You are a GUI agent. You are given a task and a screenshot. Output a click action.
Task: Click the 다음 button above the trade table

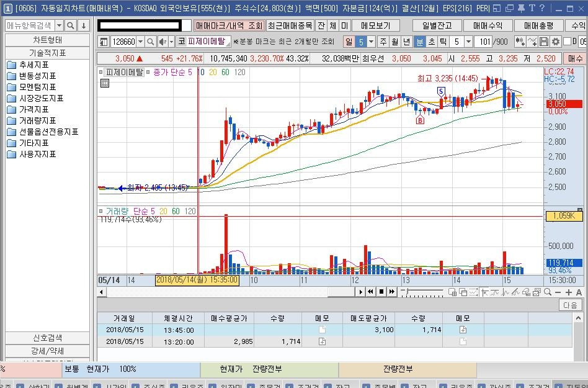570,305
